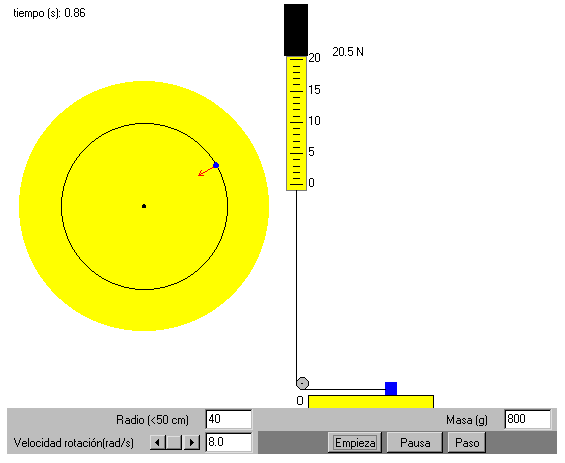Click the 20.5 N force reading
Viewport: 565px width, 463px height.
(x=348, y=52)
